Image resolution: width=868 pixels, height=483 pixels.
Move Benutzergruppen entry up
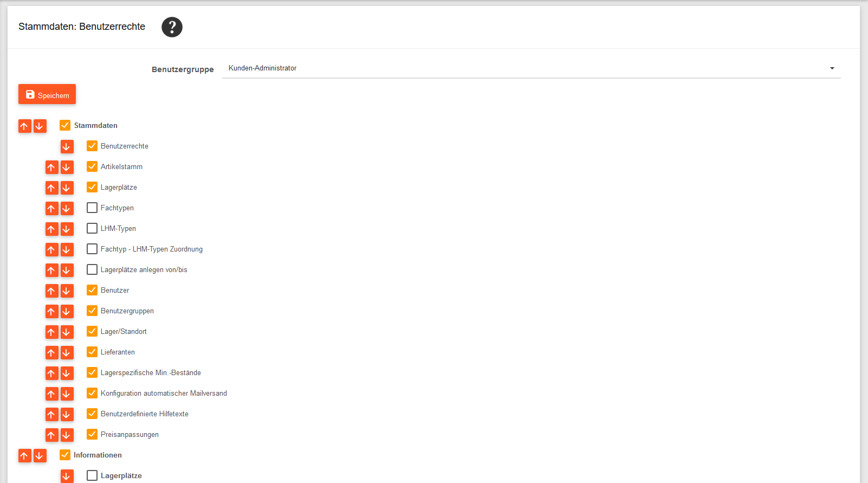(x=51, y=312)
